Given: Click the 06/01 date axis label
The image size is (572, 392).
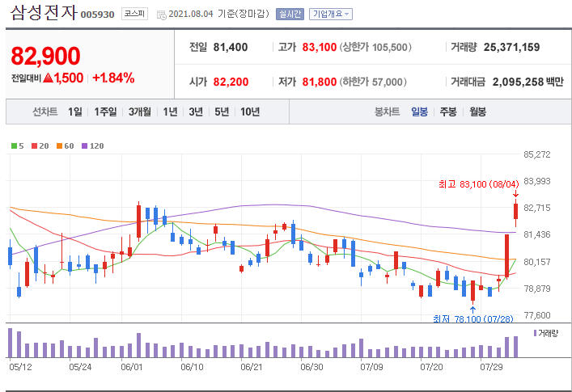Looking at the screenshot, I should pos(132,367).
